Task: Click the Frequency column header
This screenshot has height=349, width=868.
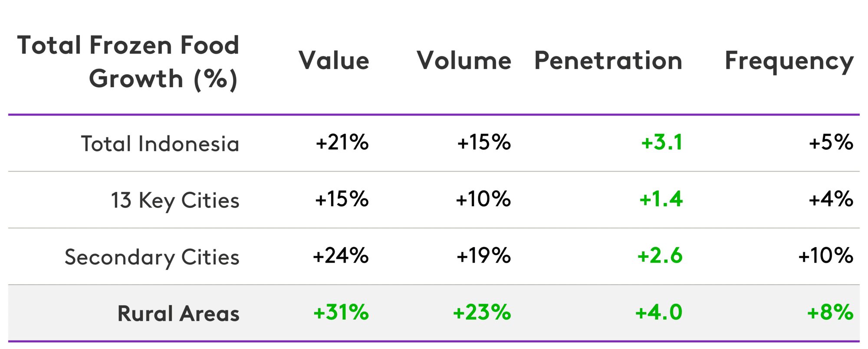Action: [x=789, y=61]
